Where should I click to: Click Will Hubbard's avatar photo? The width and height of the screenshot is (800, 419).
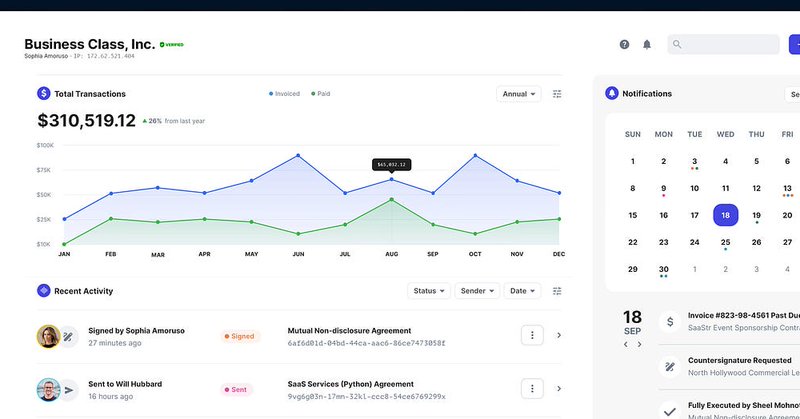(x=48, y=390)
